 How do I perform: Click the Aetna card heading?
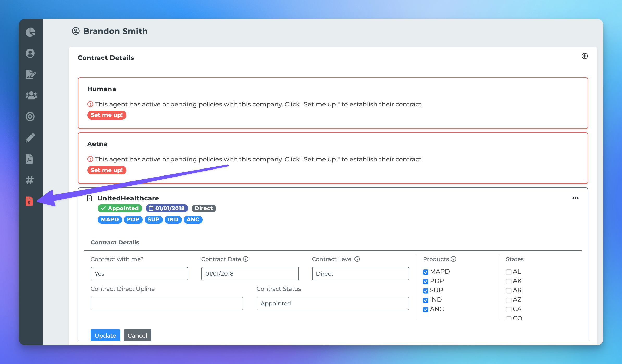click(x=97, y=144)
